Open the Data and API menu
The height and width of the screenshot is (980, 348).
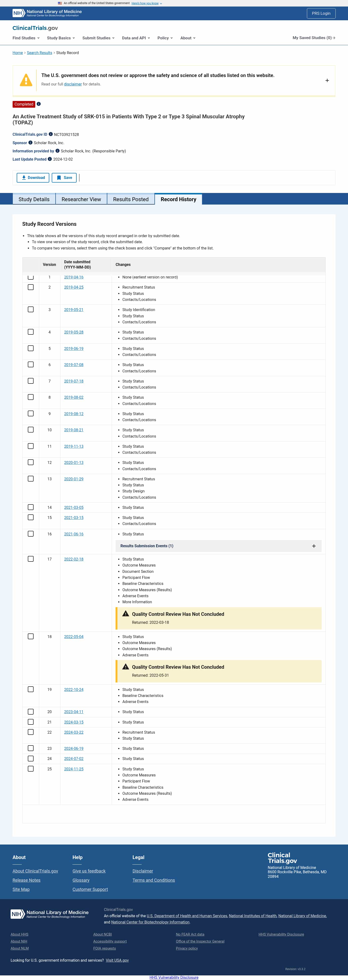136,38
